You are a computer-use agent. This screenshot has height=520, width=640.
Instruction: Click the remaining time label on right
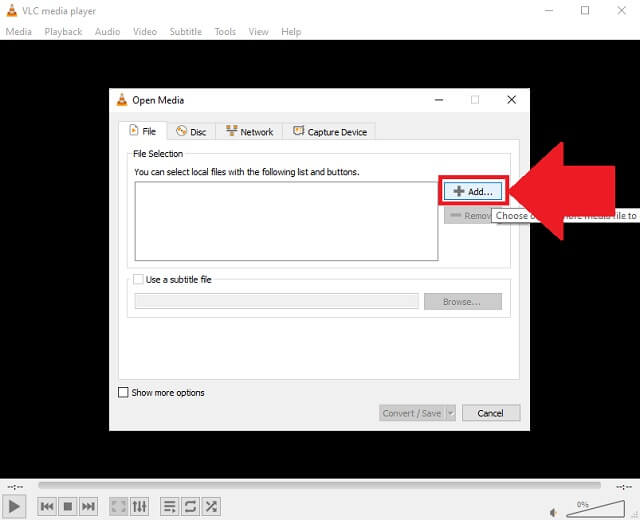tap(624, 487)
